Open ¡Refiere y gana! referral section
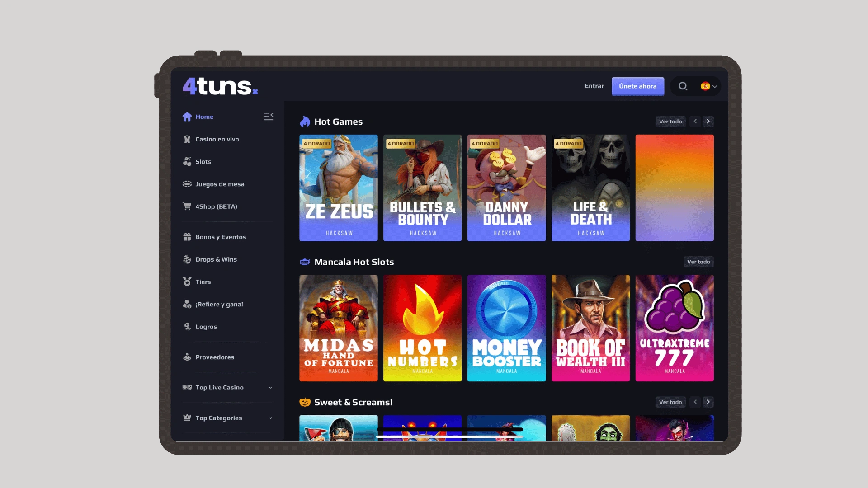 coord(219,304)
